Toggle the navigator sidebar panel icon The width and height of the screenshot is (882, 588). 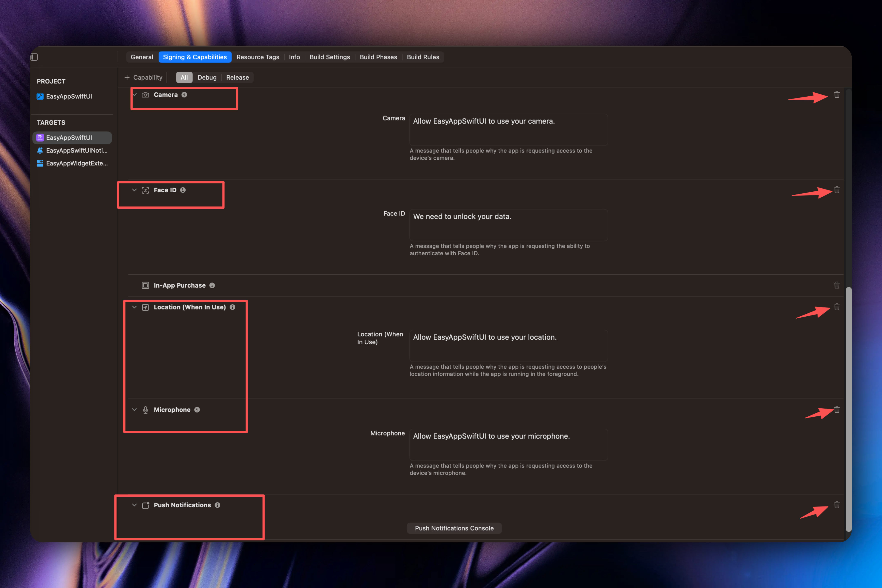[x=34, y=57]
